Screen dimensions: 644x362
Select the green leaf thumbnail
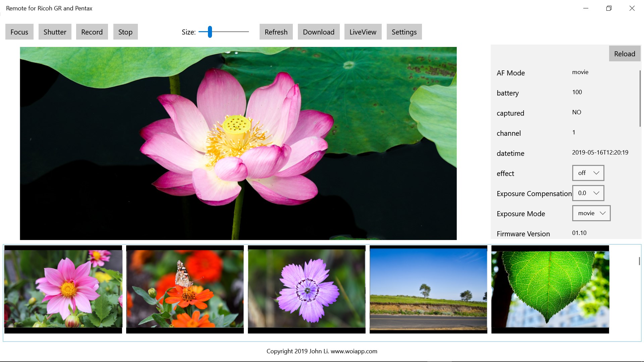point(550,289)
